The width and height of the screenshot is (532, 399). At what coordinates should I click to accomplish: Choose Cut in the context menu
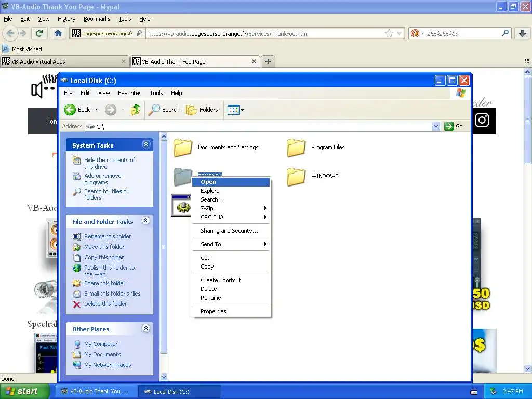(231, 258)
